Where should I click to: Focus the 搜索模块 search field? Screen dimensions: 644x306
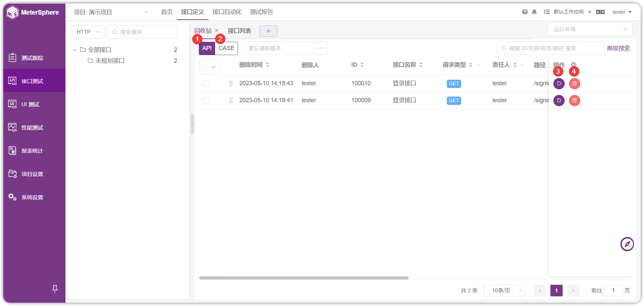click(x=143, y=32)
